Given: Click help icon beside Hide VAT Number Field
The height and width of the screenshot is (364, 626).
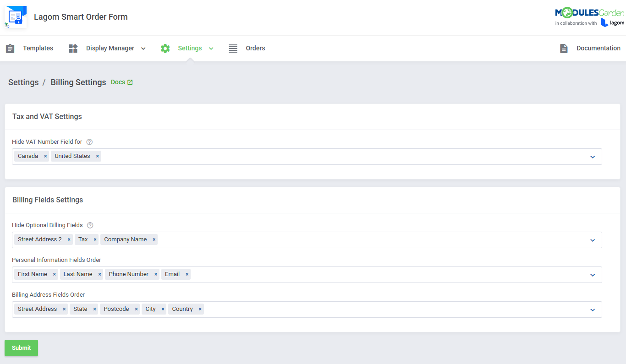Looking at the screenshot, I should (89, 142).
